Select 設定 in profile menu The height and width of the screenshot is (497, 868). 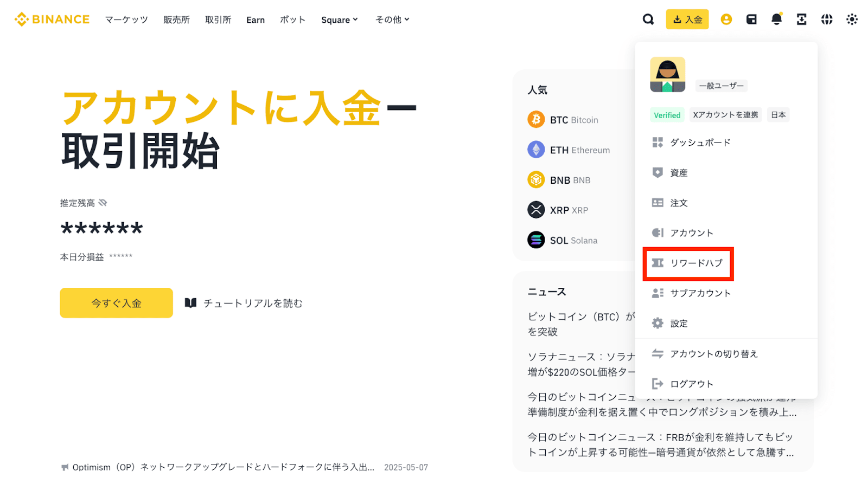coord(726,323)
